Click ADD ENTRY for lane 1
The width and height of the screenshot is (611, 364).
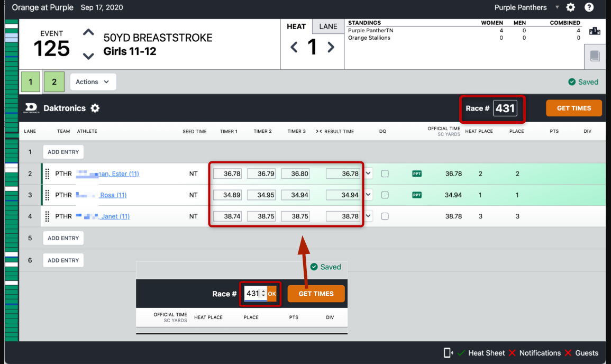pyautogui.click(x=63, y=152)
